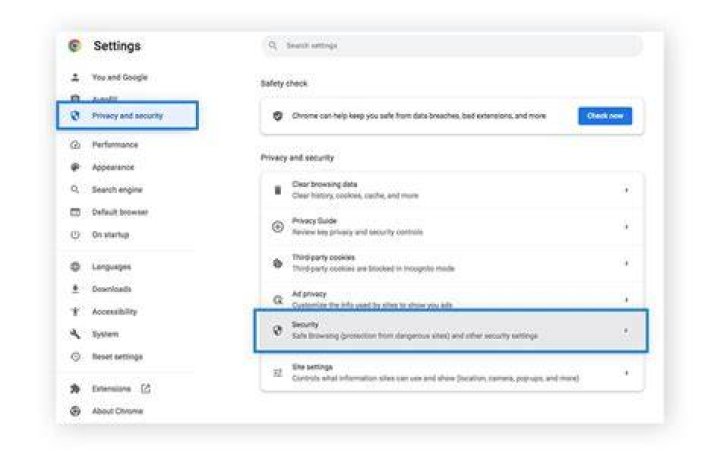The image size is (720, 453).
Task: Open Privacy Guide using its chevron
Action: coord(626,227)
